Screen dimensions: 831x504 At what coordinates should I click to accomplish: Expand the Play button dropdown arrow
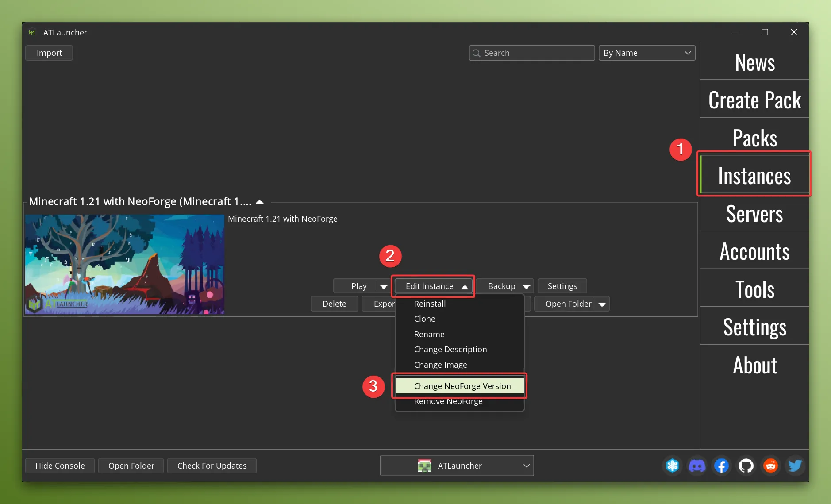pos(382,286)
